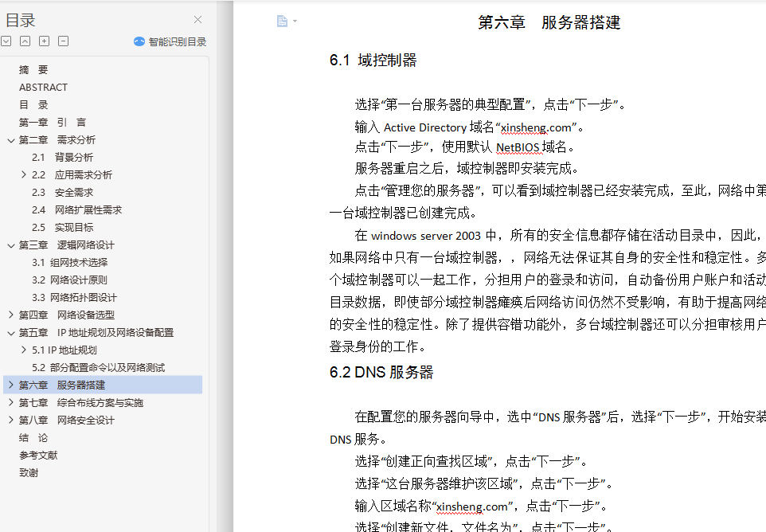Open 第八章 网络安全设计 entry

click(x=66, y=421)
